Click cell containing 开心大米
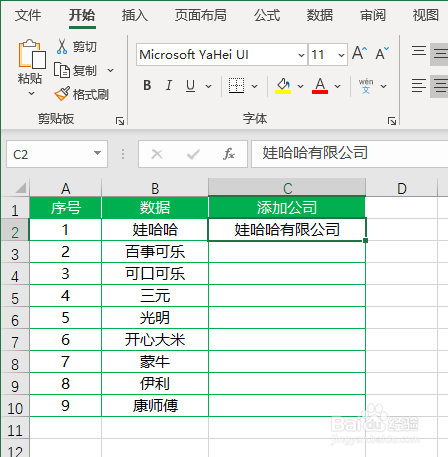Image resolution: width=448 pixels, height=457 pixels. point(155,340)
